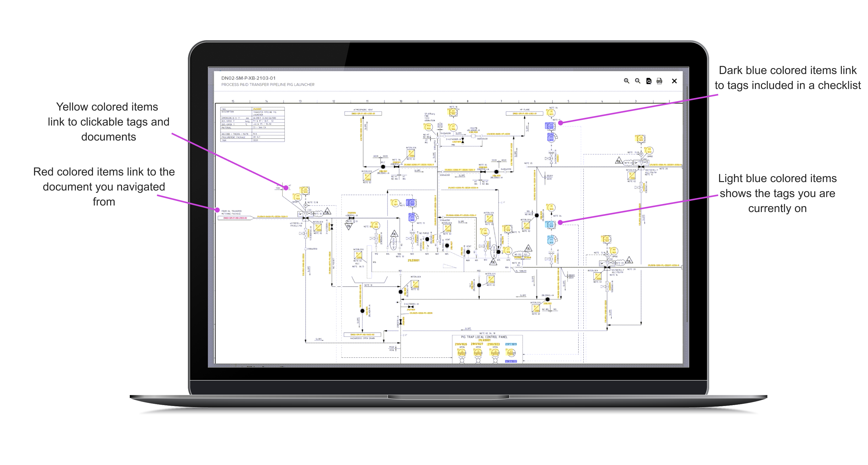Select the line label 21L0061-0200-PT-DD20-1320-Y

[x=419, y=165]
